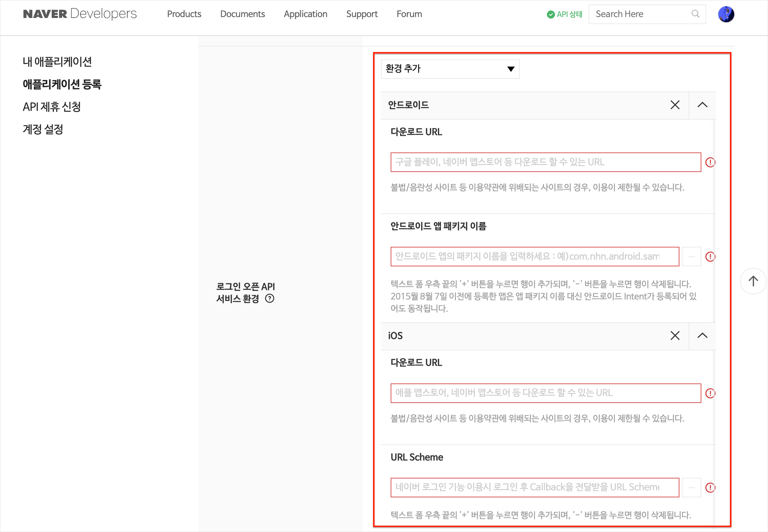Click minus button beside Android package name field

[691, 257]
